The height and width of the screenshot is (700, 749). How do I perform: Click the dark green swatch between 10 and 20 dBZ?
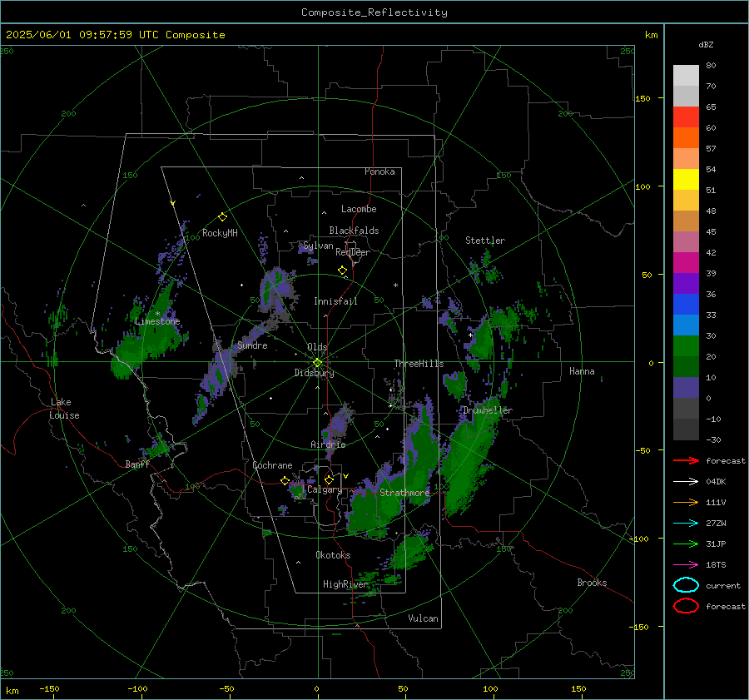pos(686,367)
